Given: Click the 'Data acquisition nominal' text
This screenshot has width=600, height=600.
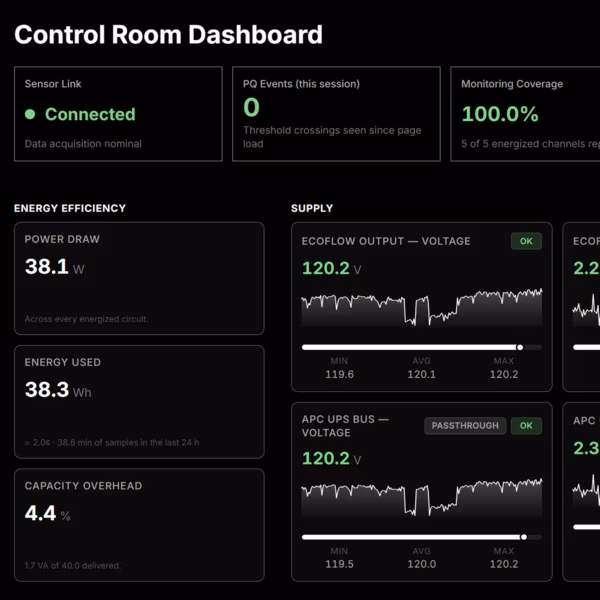Looking at the screenshot, I should (x=83, y=144).
